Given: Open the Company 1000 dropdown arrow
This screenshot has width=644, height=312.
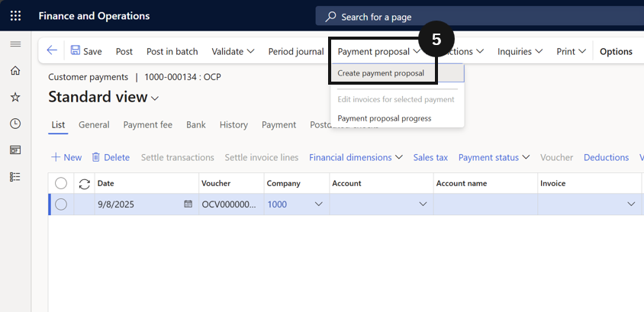Looking at the screenshot, I should coord(319,204).
